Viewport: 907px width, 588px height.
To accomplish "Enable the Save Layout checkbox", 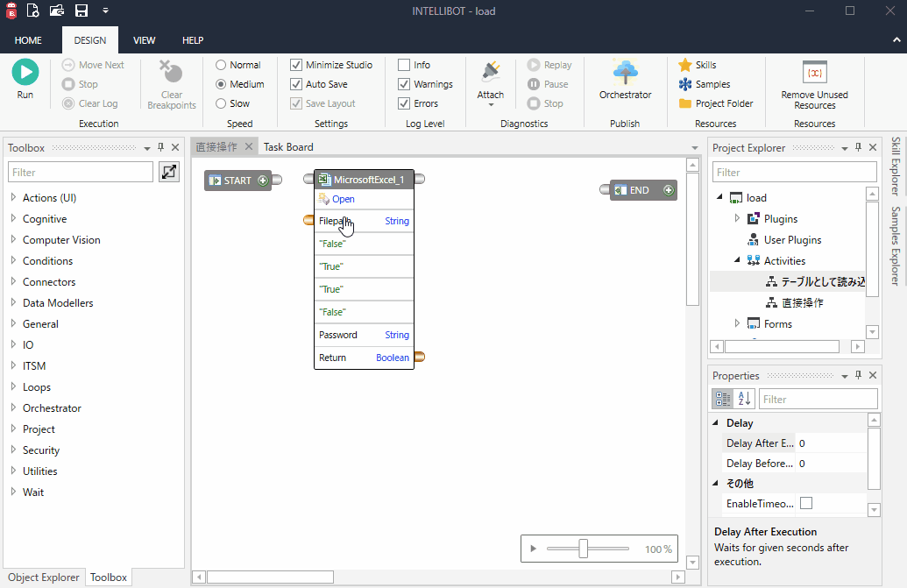I will coord(295,103).
